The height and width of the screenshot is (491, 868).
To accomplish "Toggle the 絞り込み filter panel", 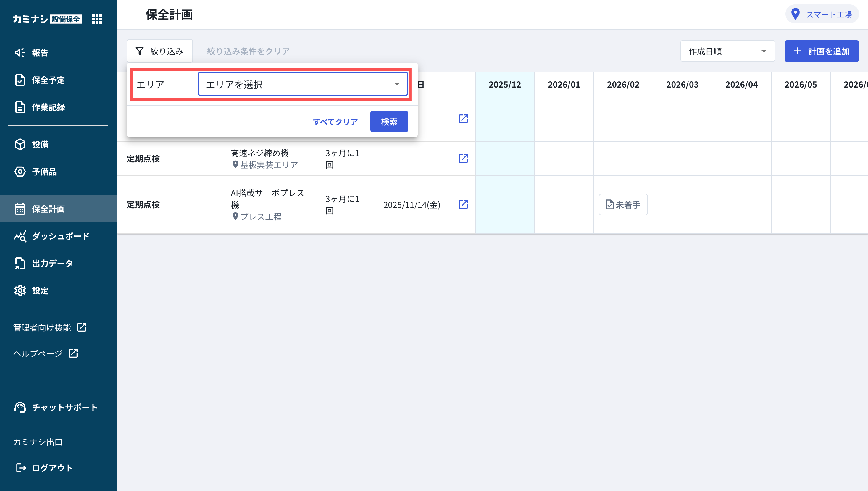I will click(159, 51).
